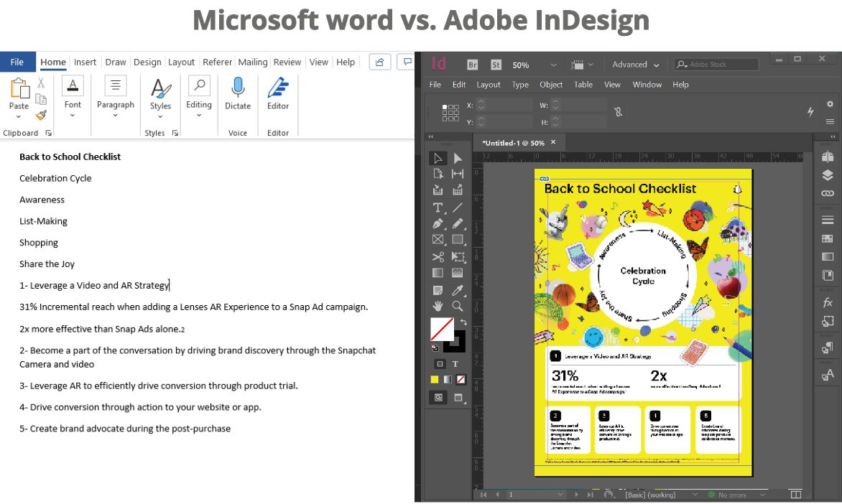Image resolution: width=842 pixels, height=504 pixels.
Task: Open the Styles dialog launcher
Action: [x=175, y=133]
